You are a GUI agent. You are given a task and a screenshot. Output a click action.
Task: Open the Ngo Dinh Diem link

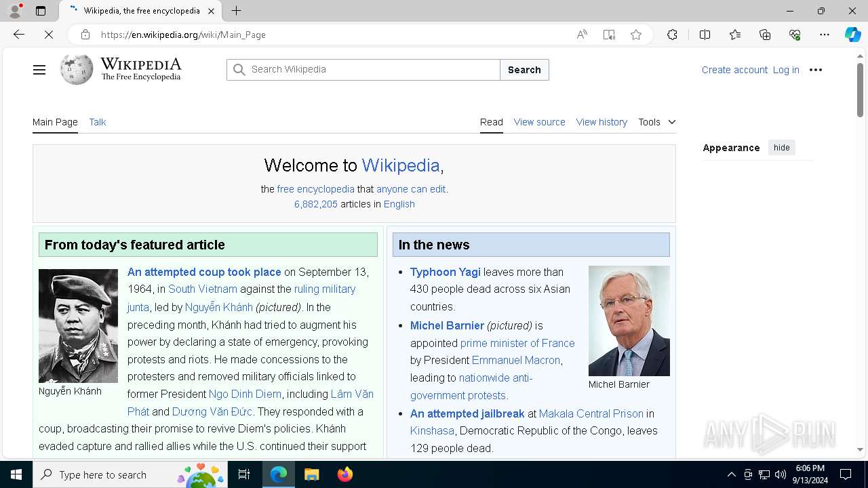click(x=245, y=394)
